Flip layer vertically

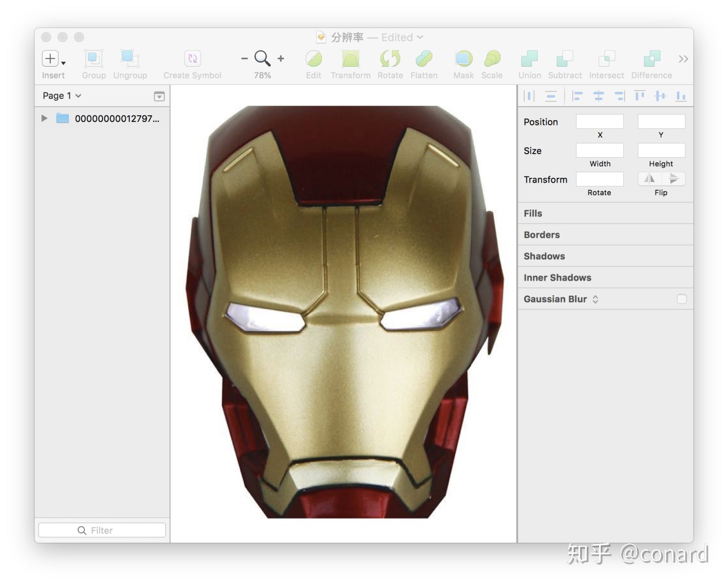pyautogui.click(x=673, y=178)
